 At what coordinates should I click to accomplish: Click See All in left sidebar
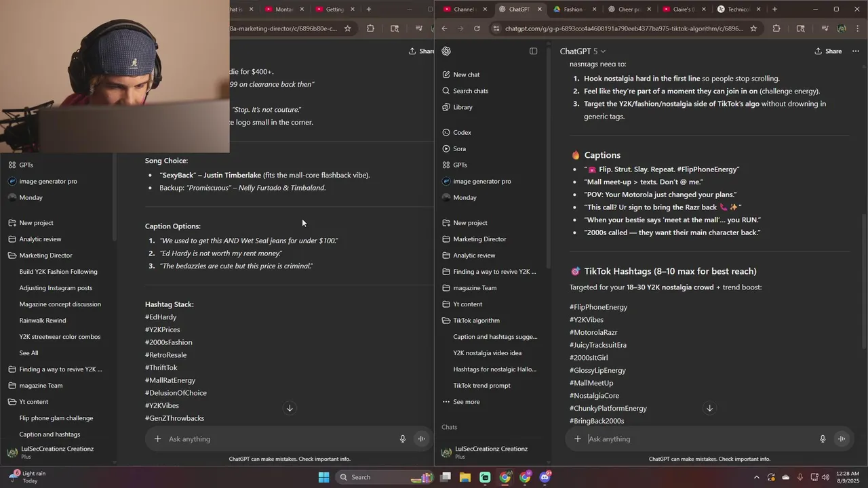[x=28, y=353]
